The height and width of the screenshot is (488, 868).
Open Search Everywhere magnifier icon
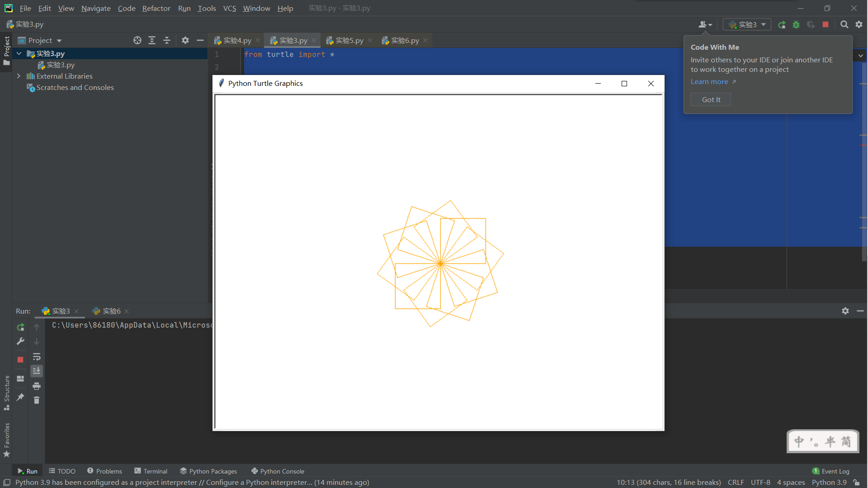tap(844, 24)
